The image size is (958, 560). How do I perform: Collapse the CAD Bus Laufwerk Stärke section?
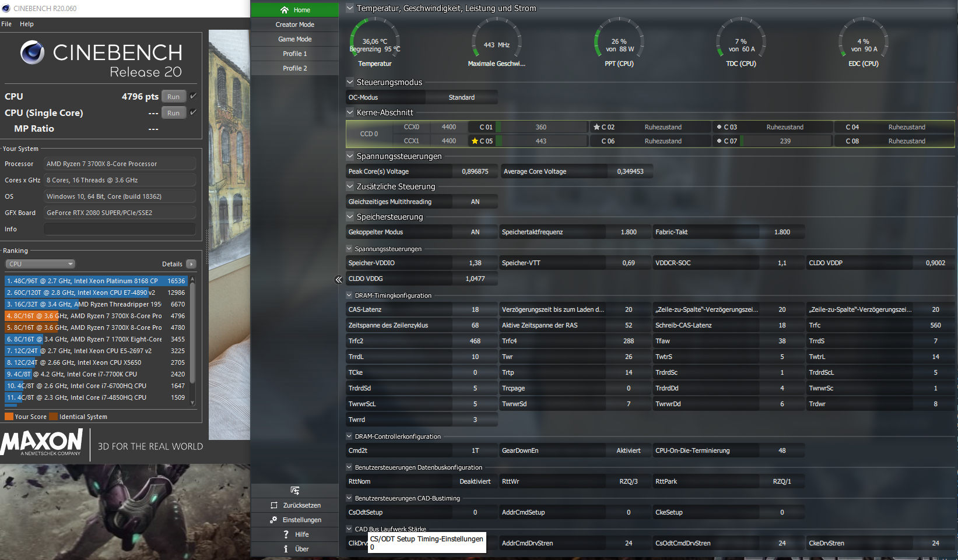(349, 529)
